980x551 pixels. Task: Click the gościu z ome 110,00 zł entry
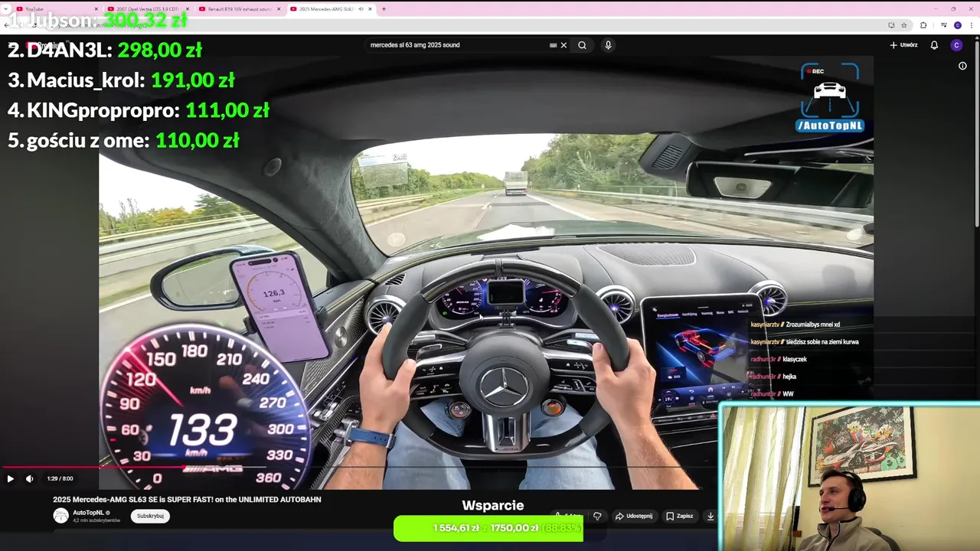pos(123,140)
